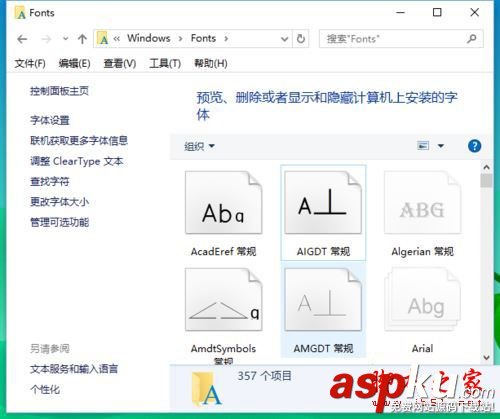Expand the chevron after Fonts breadcrumb

point(226,39)
